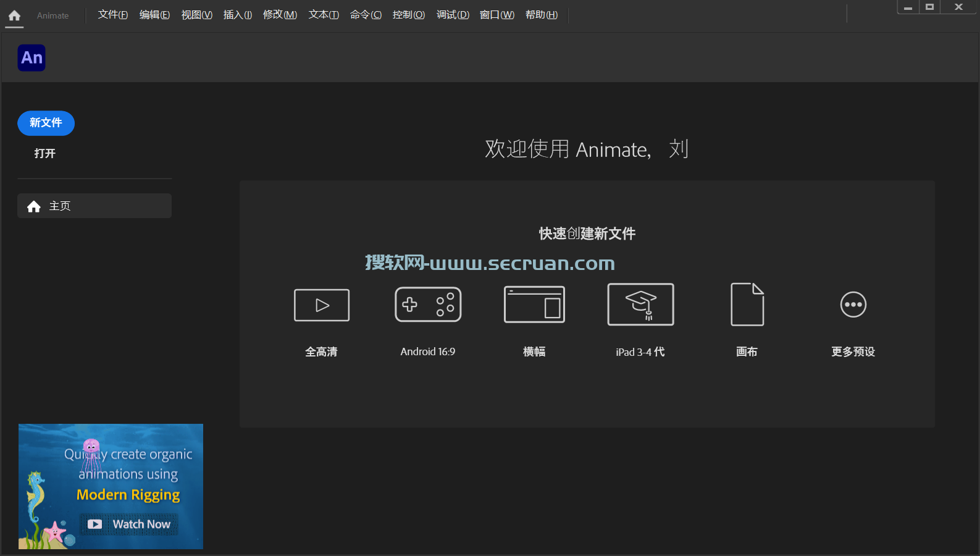This screenshot has width=980, height=556.
Task: Click the blue 新文件 button
Action: coord(46,123)
